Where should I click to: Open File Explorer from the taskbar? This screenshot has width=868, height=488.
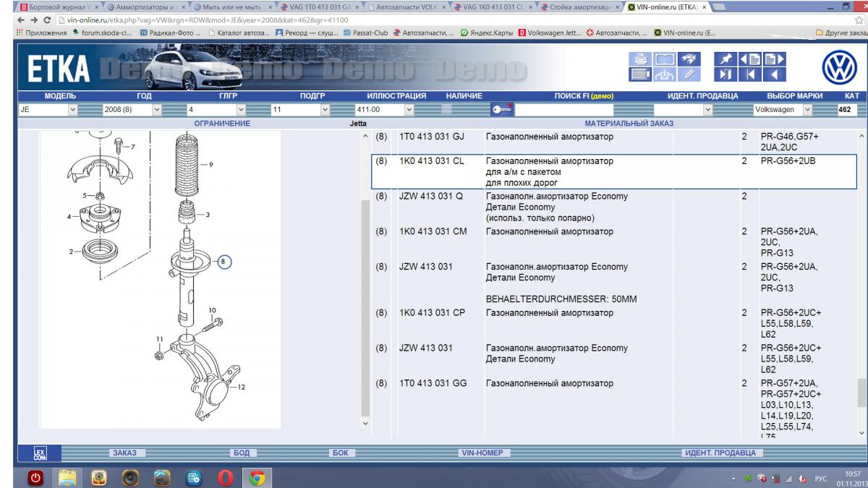(68, 476)
